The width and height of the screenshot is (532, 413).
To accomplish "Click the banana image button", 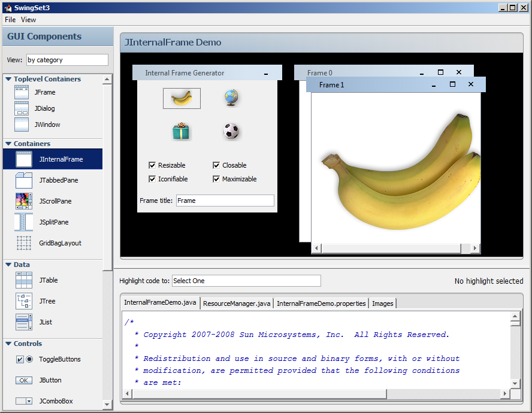I will (182, 98).
